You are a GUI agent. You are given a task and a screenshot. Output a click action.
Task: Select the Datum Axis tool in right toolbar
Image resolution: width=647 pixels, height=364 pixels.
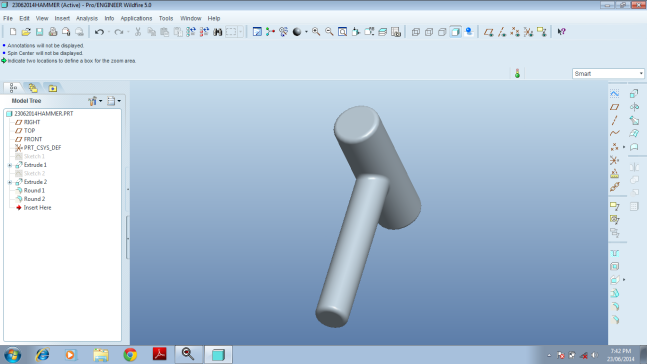tap(614, 121)
